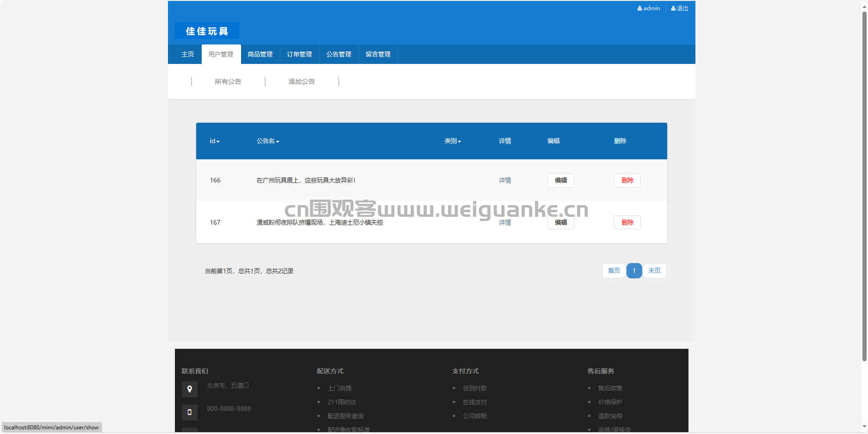Select the 所有公告 submenu link
Viewport: 868px width, 434px height.
tap(228, 82)
